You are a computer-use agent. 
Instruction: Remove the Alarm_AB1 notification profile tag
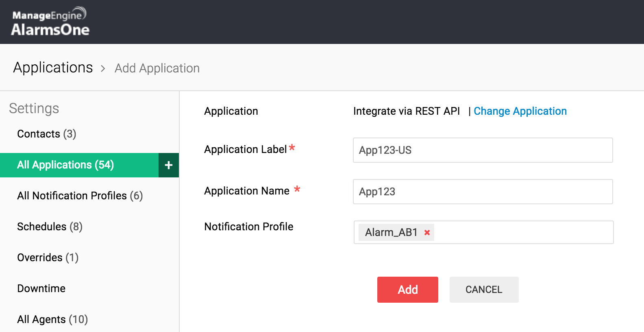tap(427, 232)
